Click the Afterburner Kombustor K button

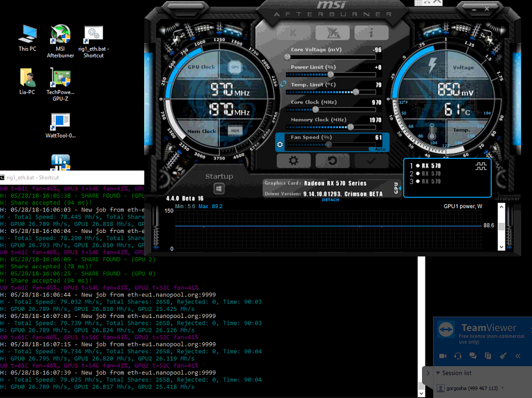coord(294,33)
